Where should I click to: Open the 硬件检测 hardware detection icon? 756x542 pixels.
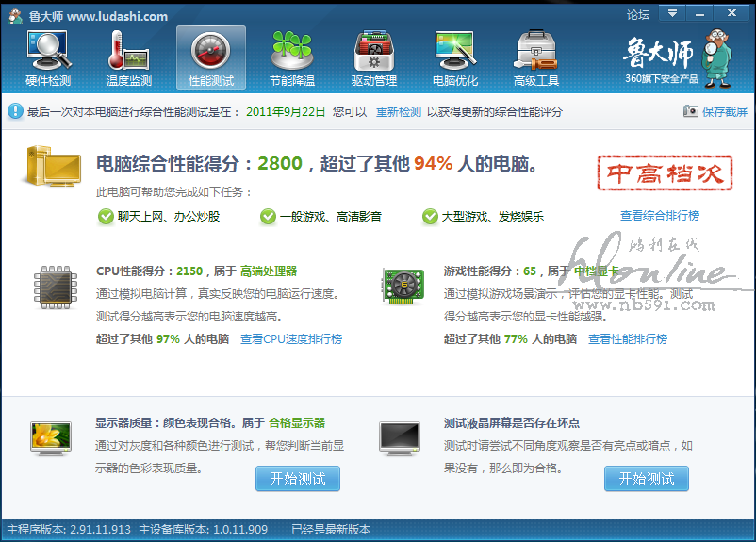pos(48,57)
